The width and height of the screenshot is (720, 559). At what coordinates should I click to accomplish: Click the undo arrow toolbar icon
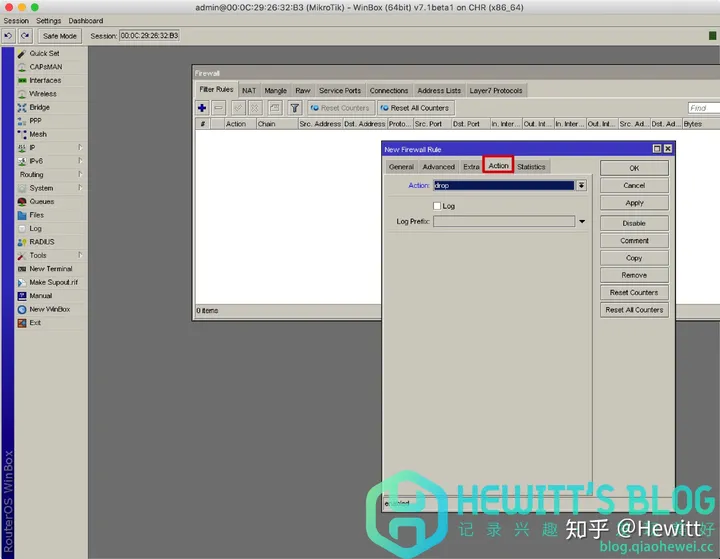coord(8,36)
